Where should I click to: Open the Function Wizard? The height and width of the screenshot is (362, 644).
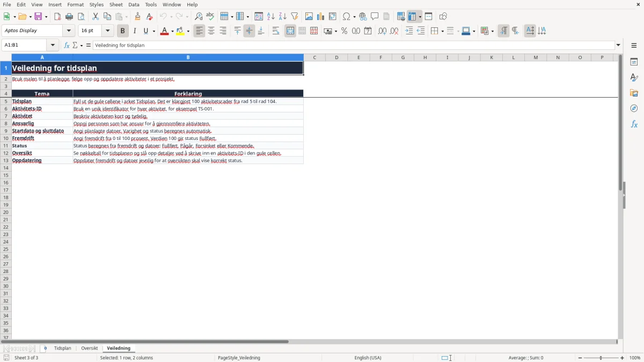[x=67, y=46]
